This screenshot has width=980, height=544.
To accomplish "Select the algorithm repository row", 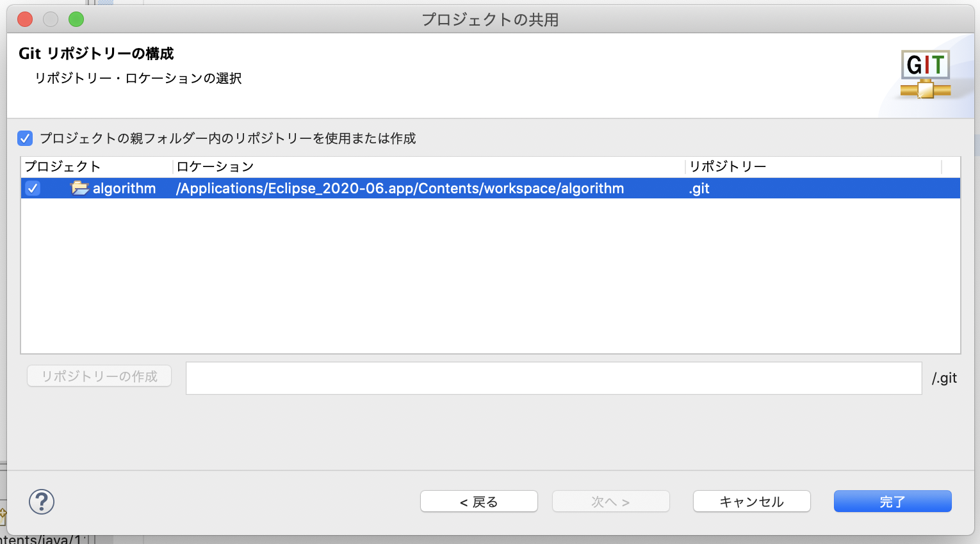I will click(384, 188).
